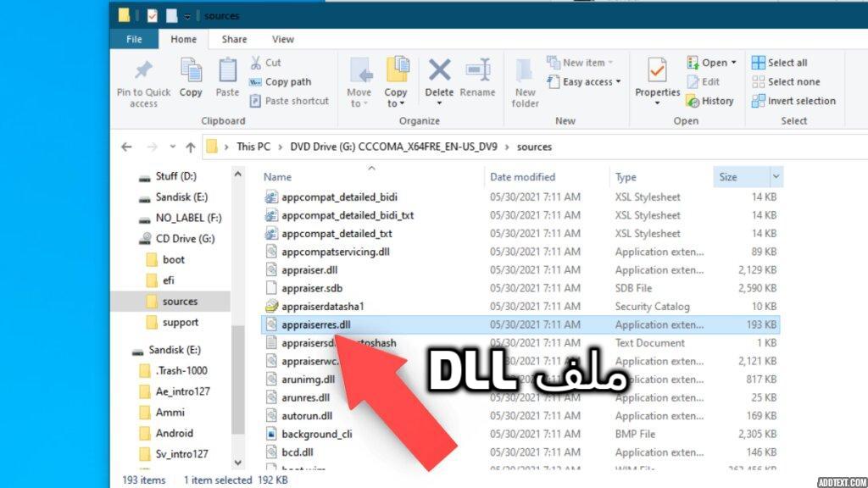Viewport: 868px width, 488px height.
Task: Click DVD Drive (G:) breadcrumb in address bar
Action: 393,147
